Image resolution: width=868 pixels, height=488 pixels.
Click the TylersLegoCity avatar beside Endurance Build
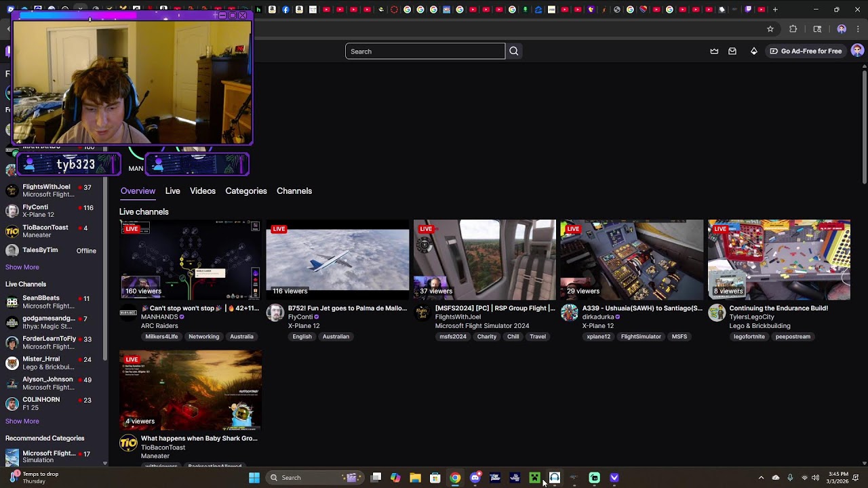[x=717, y=312]
